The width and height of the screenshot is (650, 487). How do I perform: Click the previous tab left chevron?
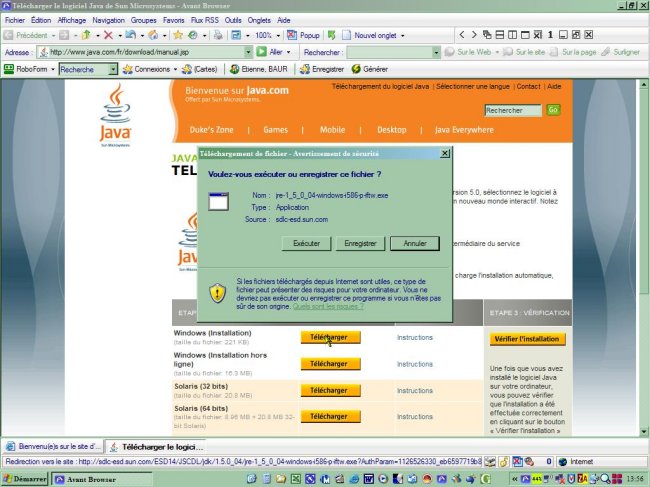(462, 35)
